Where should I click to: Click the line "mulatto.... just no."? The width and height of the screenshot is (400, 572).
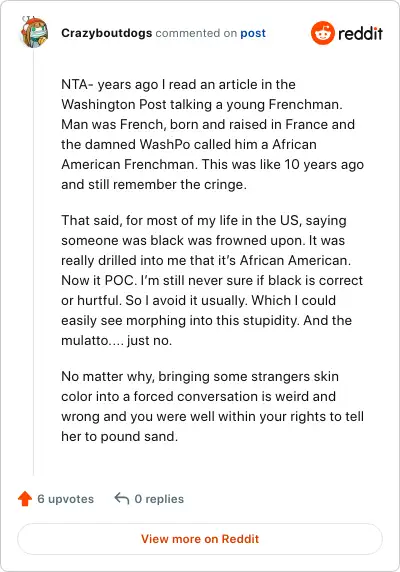tap(117, 340)
